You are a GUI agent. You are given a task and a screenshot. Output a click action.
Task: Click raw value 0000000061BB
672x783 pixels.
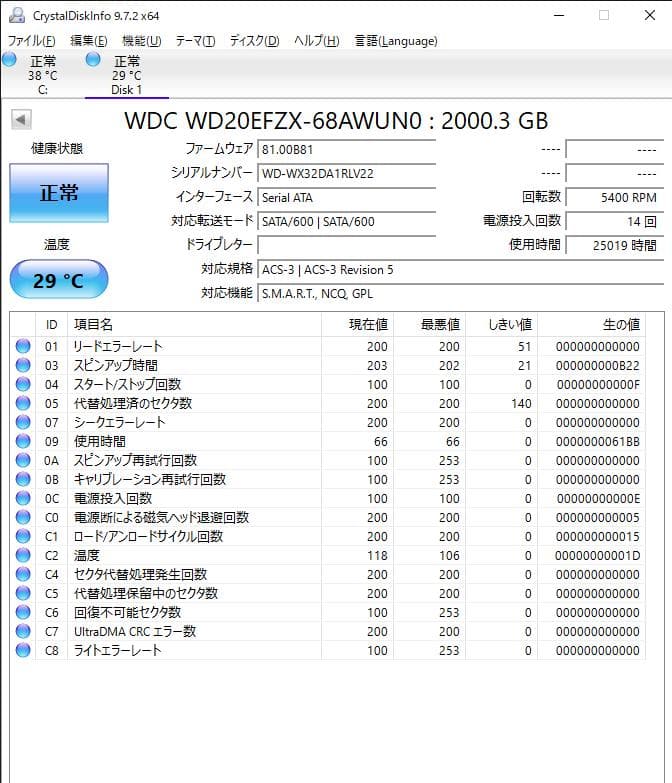(x=597, y=441)
